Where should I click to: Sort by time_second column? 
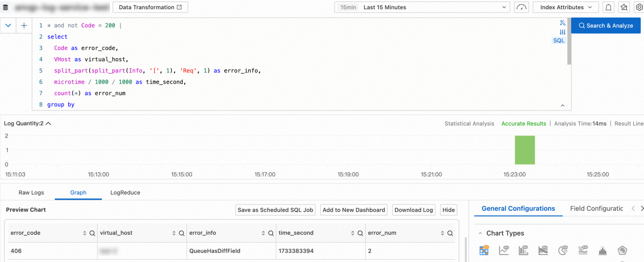tap(353, 233)
